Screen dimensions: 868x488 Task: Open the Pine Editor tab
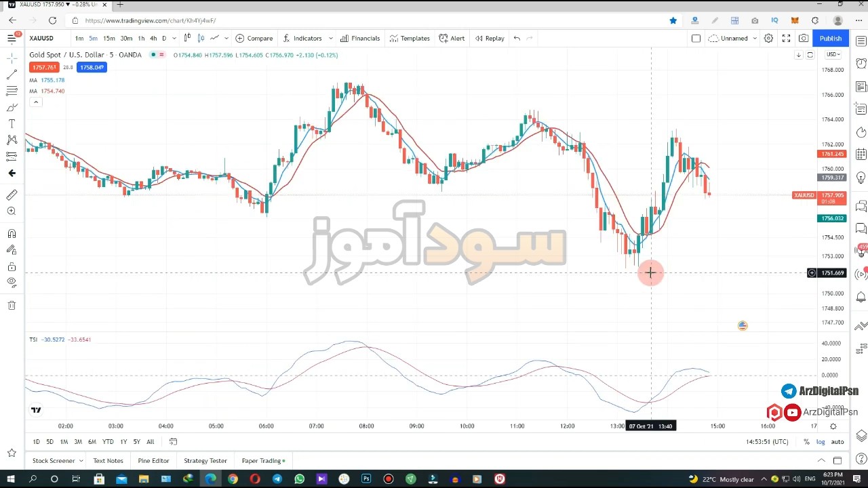[x=153, y=461]
